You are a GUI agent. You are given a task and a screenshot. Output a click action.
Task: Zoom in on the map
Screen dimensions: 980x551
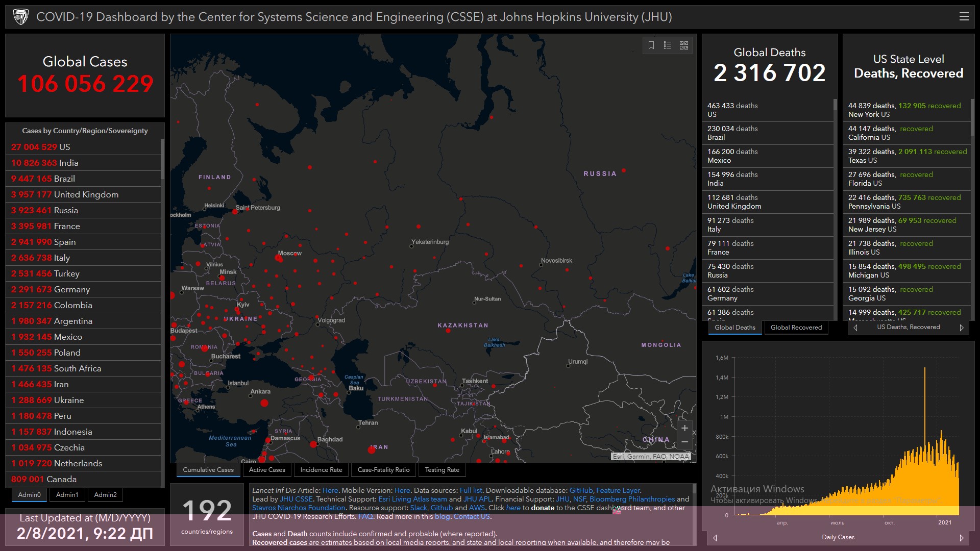tap(685, 429)
